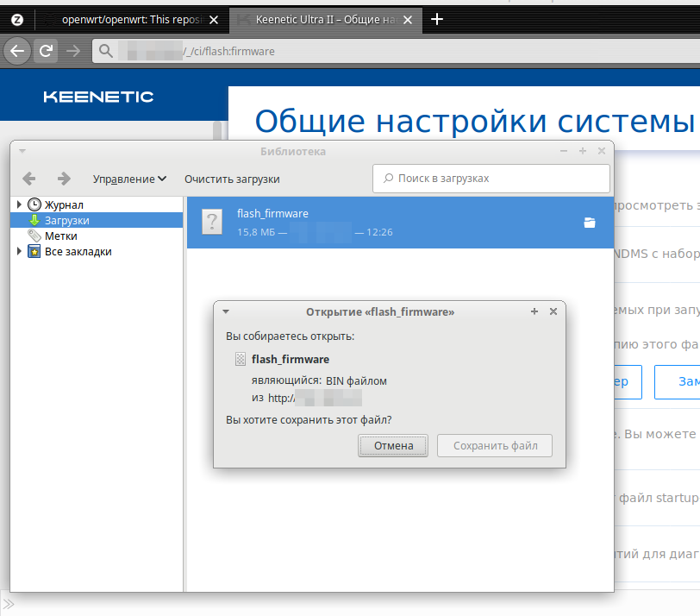The image size is (700, 616).
Task: Open the Library window menu triangle
Action: pyautogui.click(x=22, y=151)
